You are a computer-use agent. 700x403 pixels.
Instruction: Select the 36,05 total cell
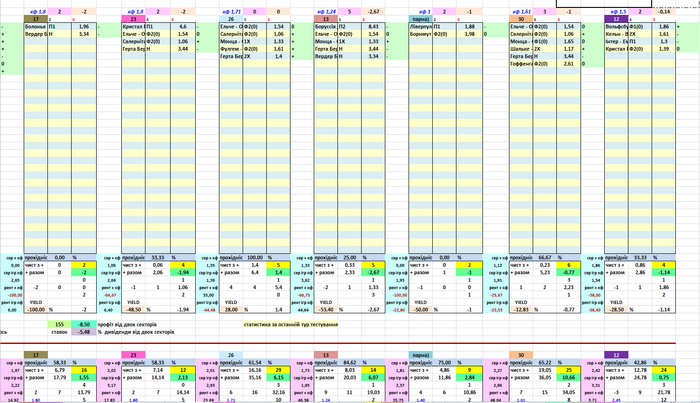(x=545, y=378)
